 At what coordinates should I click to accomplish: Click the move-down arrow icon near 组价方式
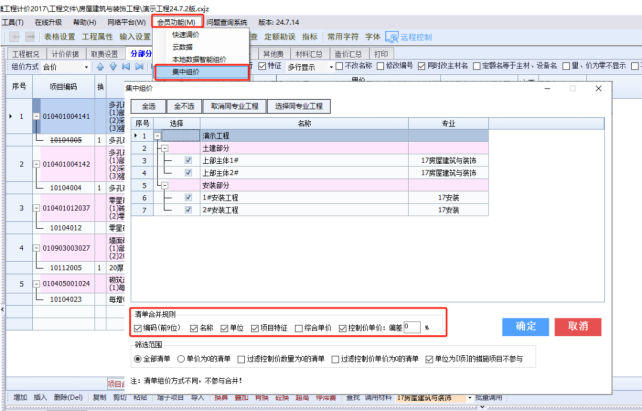(113, 67)
